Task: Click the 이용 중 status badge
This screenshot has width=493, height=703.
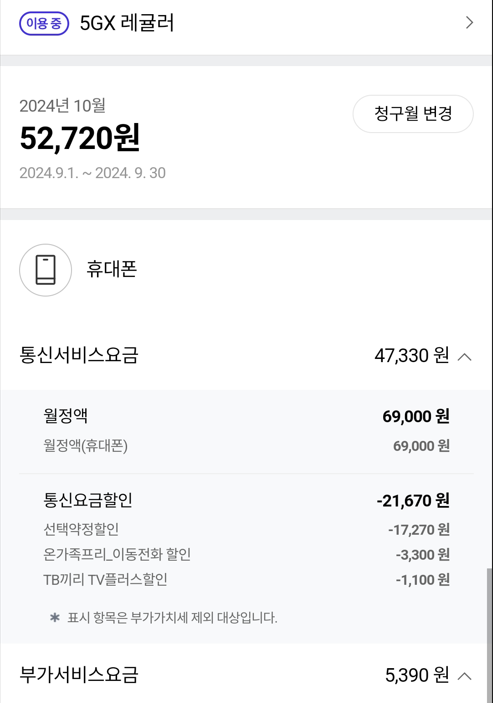Action: (44, 23)
